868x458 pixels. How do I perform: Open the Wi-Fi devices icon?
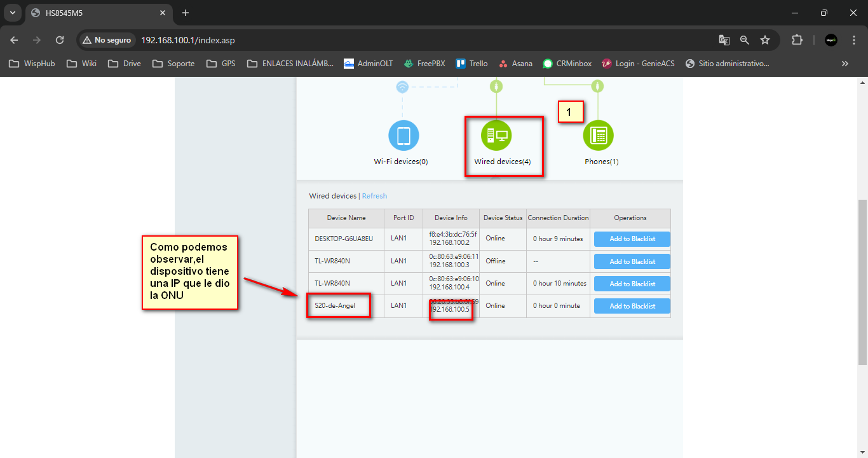[x=403, y=135]
